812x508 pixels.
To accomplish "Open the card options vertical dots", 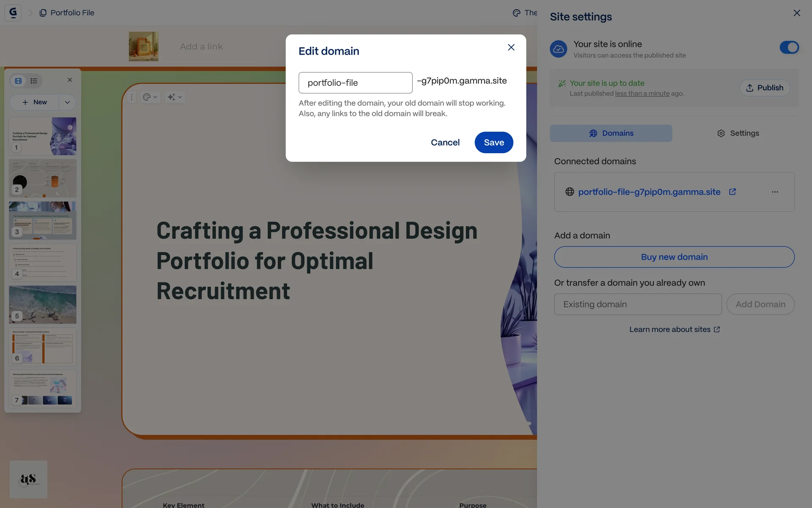I will [132, 97].
